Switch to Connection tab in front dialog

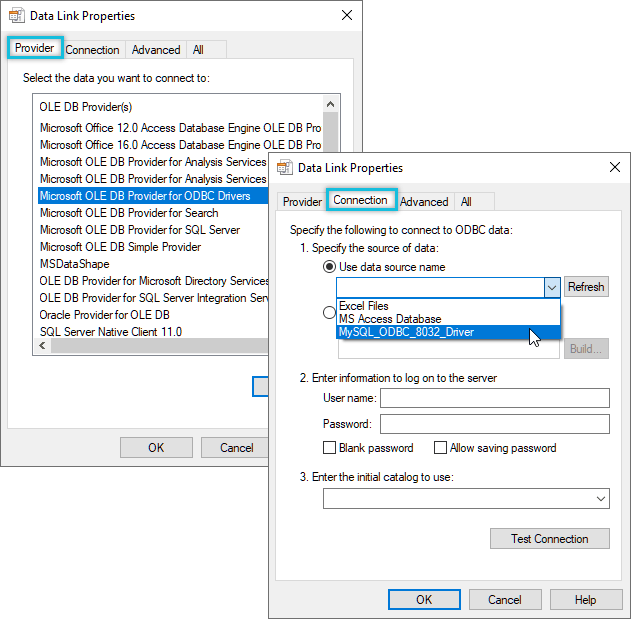pyautogui.click(x=360, y=200)
